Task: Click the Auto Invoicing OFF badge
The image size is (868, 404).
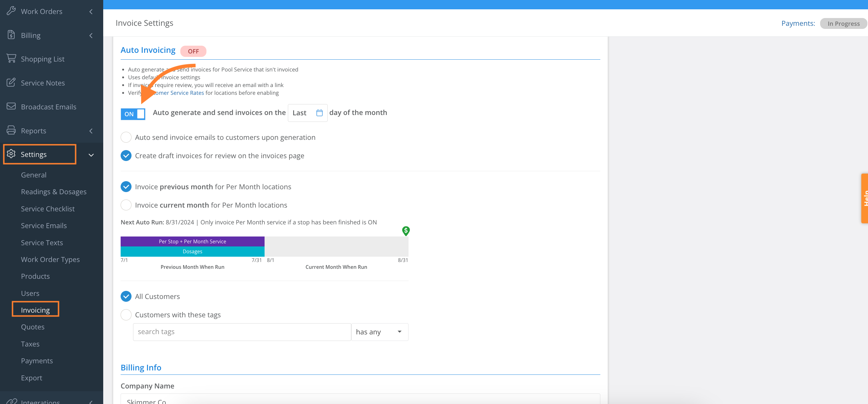Action: pyautogui.click(x=193, y=51)
